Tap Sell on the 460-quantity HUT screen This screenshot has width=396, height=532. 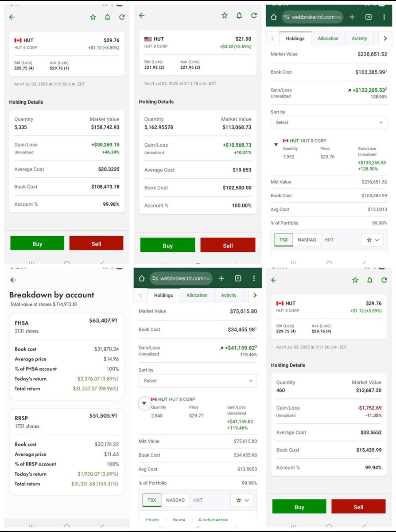click(358, 507)
